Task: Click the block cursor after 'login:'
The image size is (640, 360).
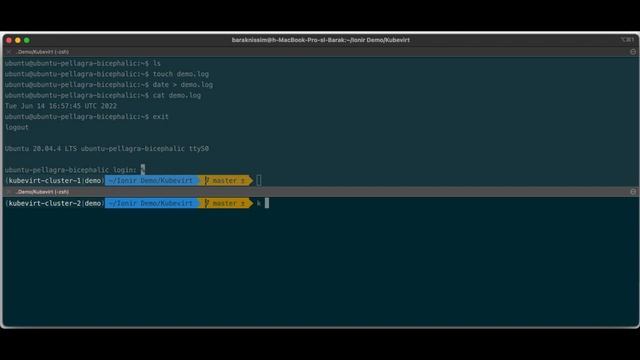Action: pos(143,169)
